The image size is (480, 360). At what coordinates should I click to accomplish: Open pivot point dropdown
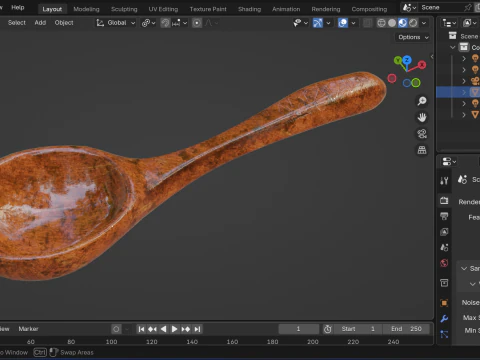click(x=148, y=23)
